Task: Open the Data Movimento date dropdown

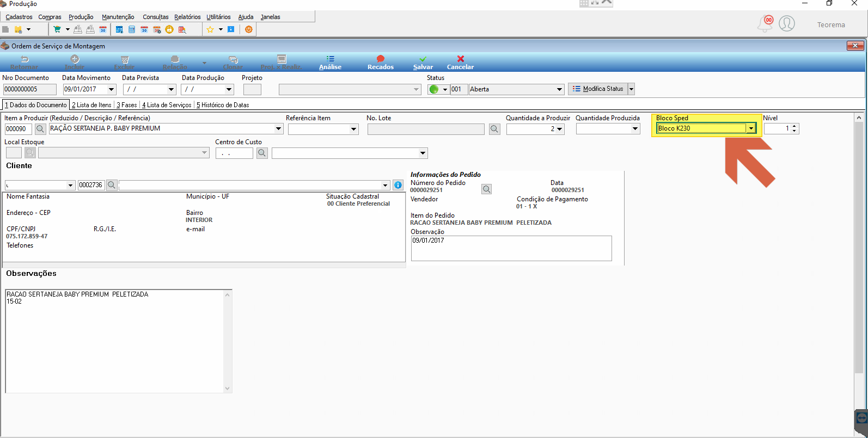Action: [x=112, y=89]
